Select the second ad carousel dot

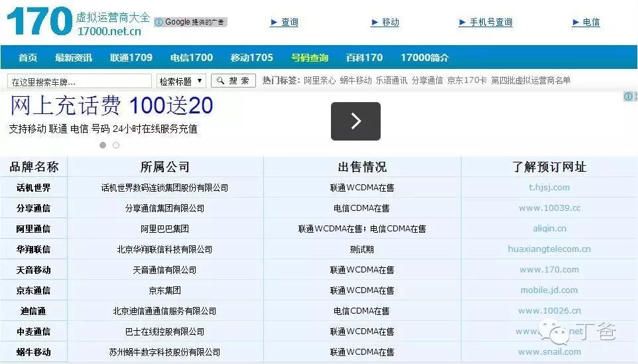coord(116,145)
